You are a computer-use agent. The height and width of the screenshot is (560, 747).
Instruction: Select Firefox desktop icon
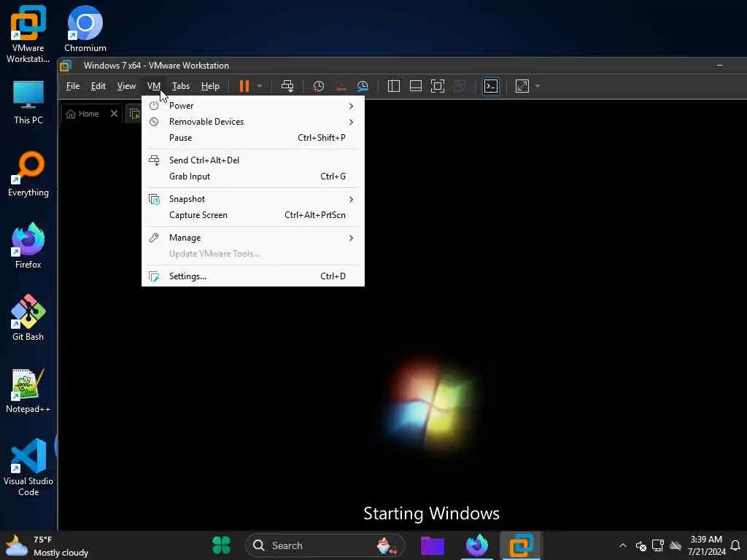click(x=28, y=246)
